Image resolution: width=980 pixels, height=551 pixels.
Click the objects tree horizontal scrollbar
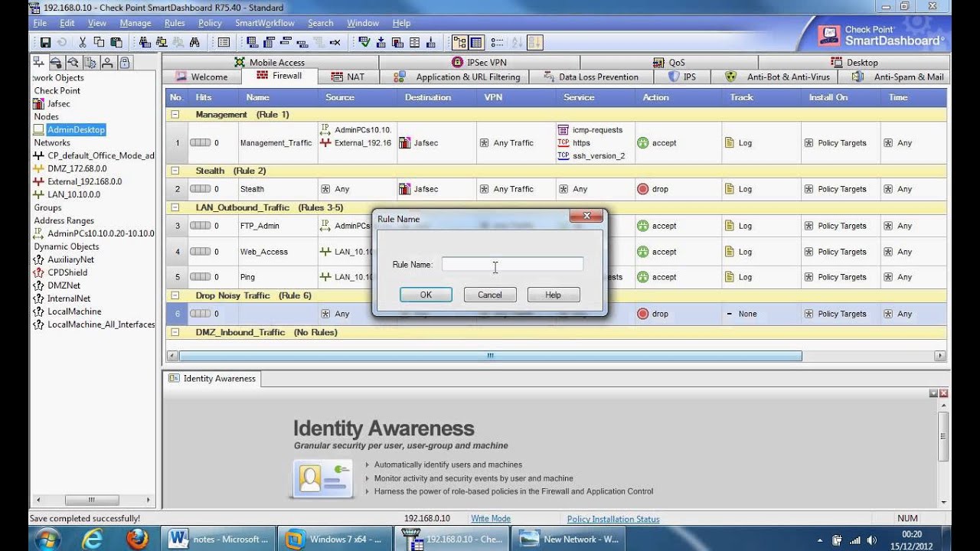click(x=90, y=500)
